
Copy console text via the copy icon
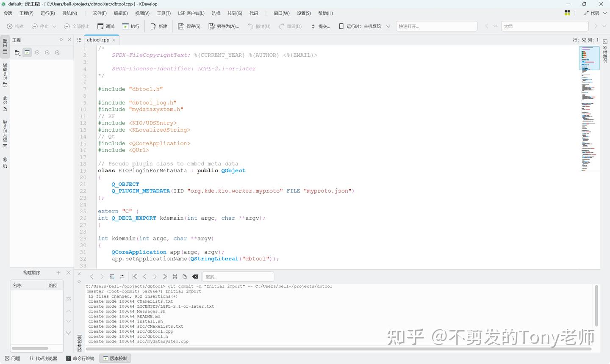[x=184, y=276]
